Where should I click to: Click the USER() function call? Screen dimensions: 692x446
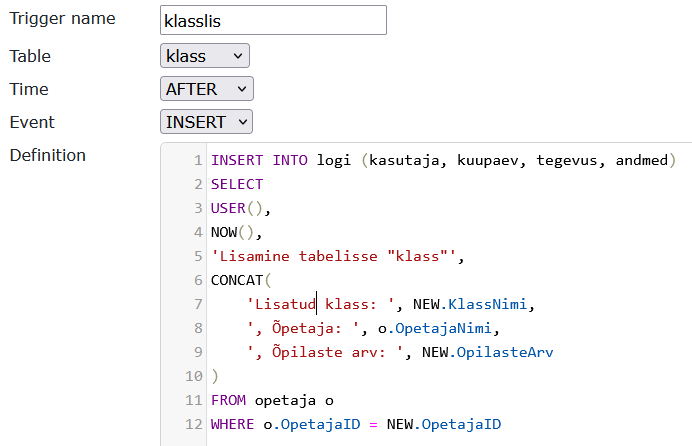tap(240, 209)
